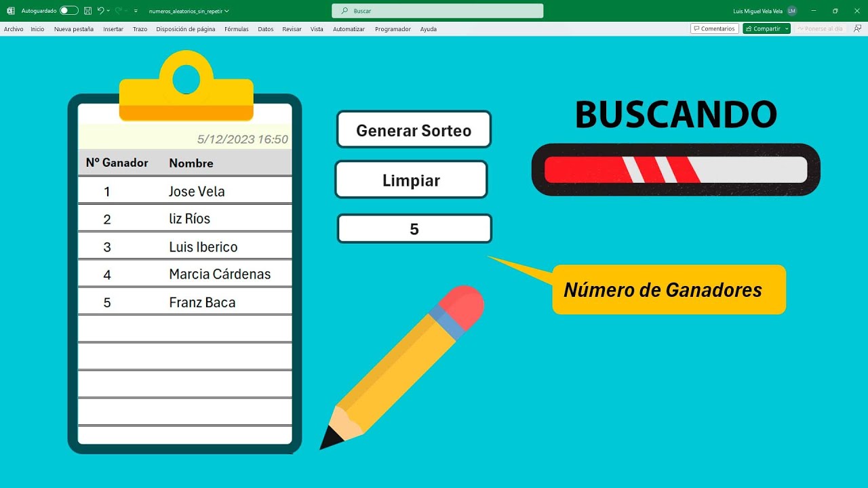The height and width of the screenshot is (488, 868).
Task: Select the Insertar tab
Action: click(113, 29)
